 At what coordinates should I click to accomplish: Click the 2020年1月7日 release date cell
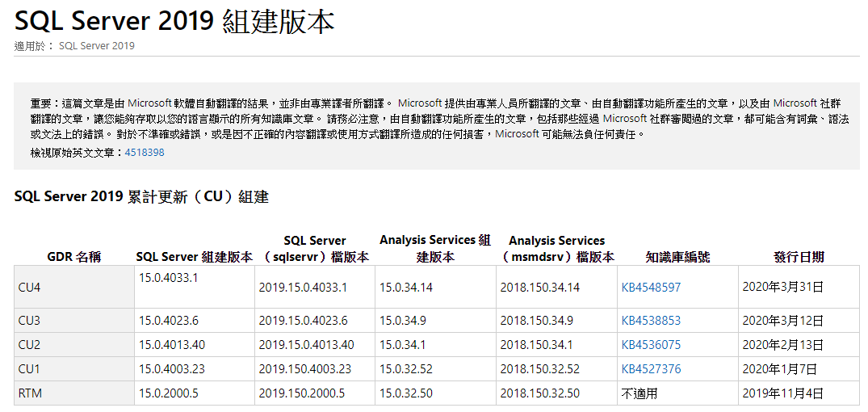point(780,369)
